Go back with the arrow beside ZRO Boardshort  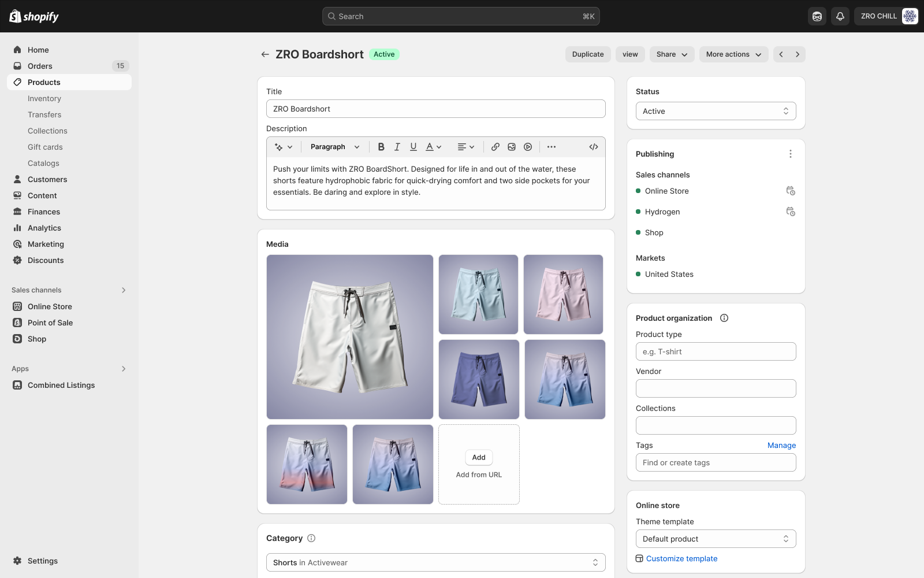pos(265,54)
